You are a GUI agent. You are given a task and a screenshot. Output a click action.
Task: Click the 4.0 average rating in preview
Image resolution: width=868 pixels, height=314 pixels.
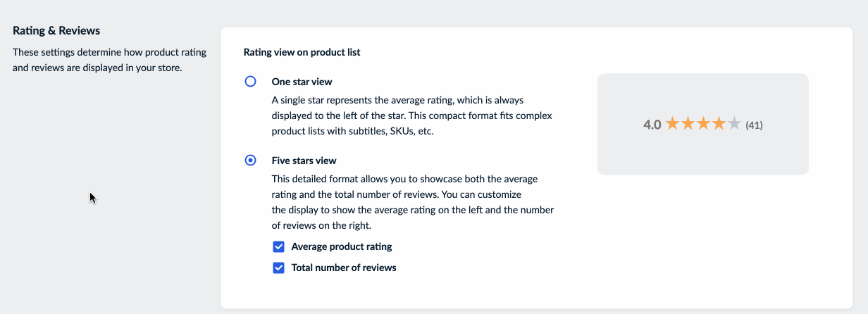(x=652, y=125)
